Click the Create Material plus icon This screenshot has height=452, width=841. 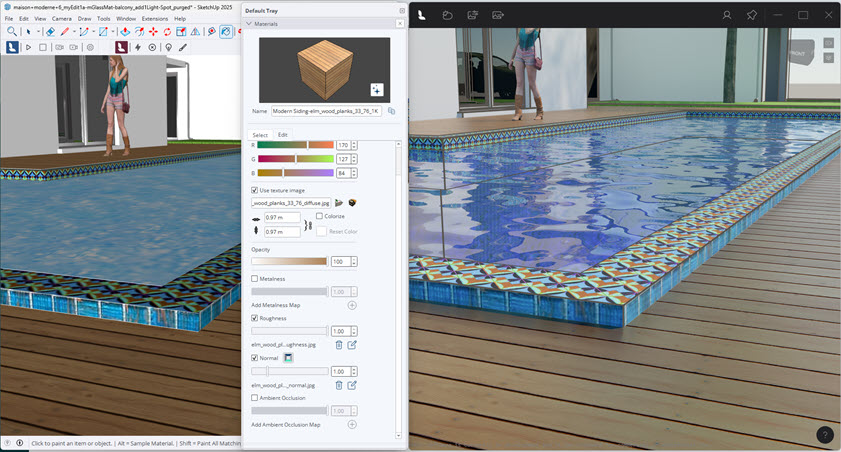point(376,89)
